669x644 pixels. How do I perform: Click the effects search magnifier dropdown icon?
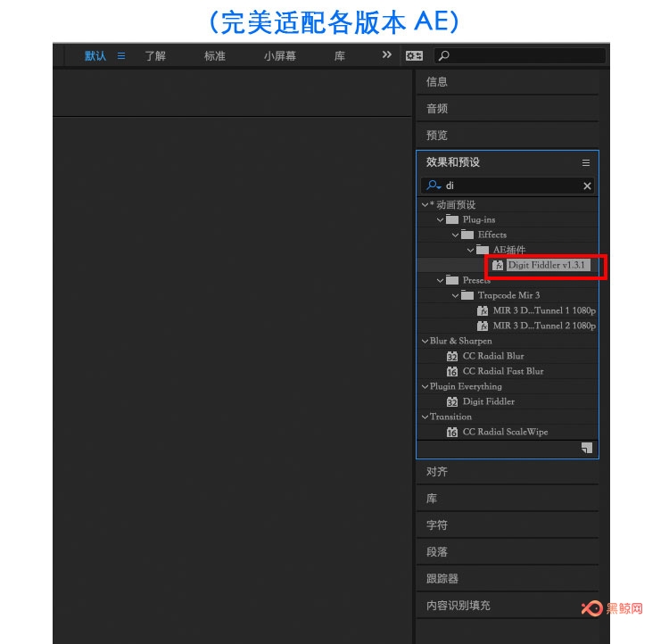tap(434, 186)
